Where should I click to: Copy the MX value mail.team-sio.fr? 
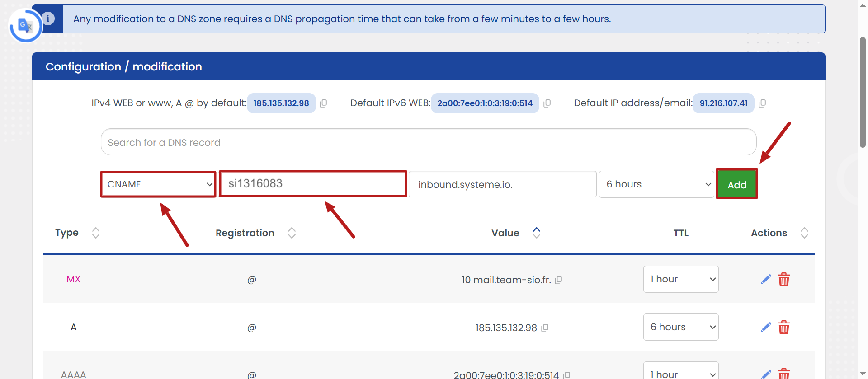(x=559, y=280)
